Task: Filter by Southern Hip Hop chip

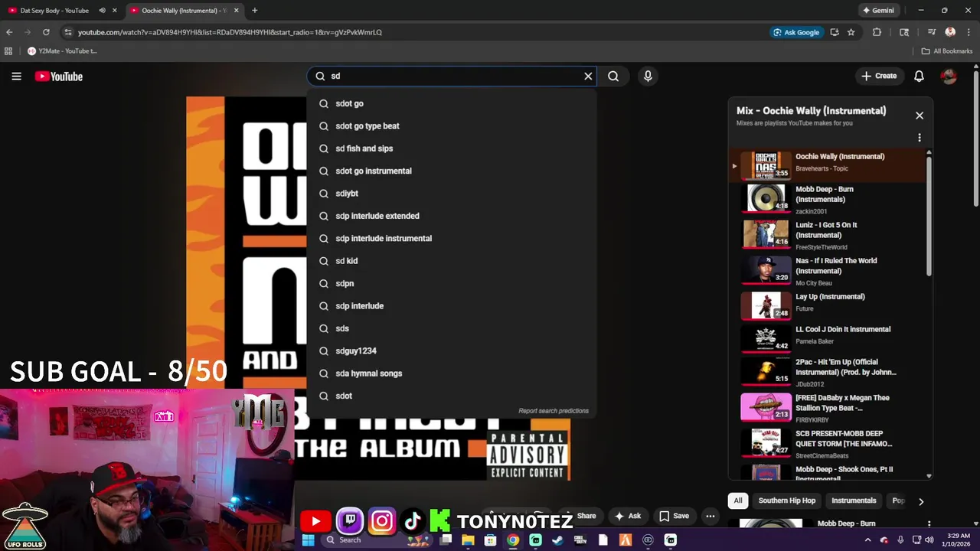Action: [x=787, y=500]
